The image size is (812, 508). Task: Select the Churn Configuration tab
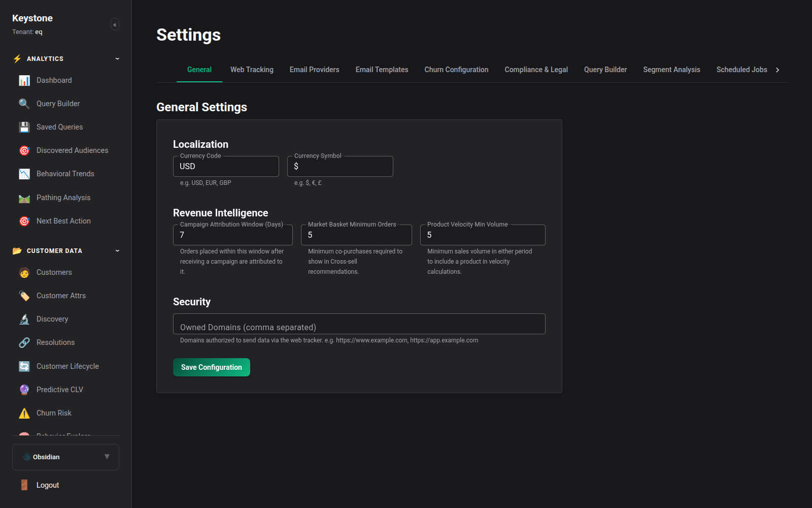tap(456, 70)
